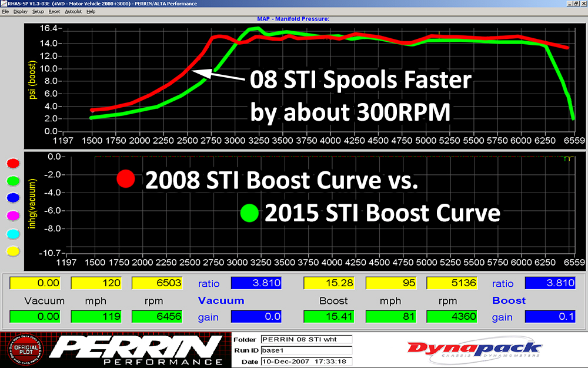Screen dimensions: 588x368
Task: Close the RHAS-SP window
Action: [583, 4]
